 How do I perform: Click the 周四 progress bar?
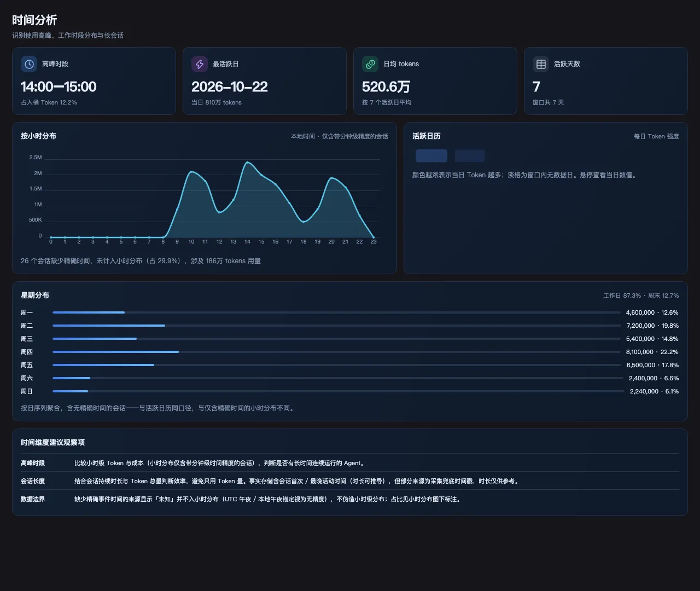point(336,352)
